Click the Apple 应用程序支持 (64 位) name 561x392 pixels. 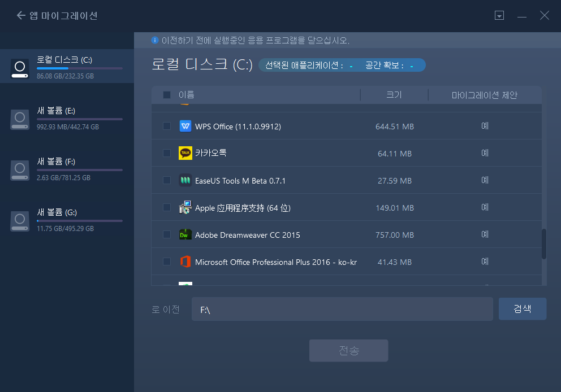click(x=243, y=208)
